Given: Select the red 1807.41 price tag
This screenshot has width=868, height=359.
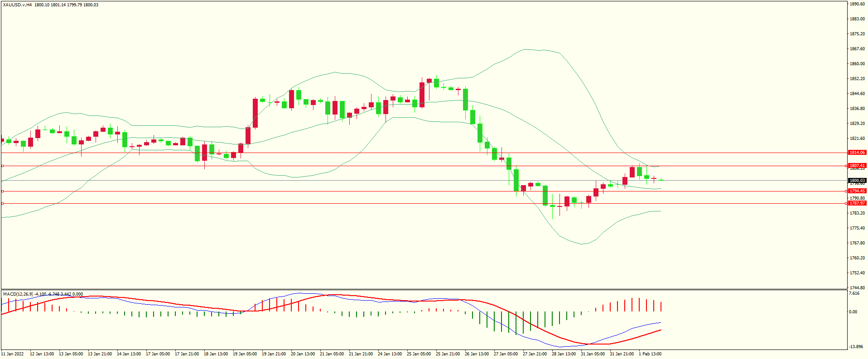Looking at the screenshot, I should tap(857, 166).
